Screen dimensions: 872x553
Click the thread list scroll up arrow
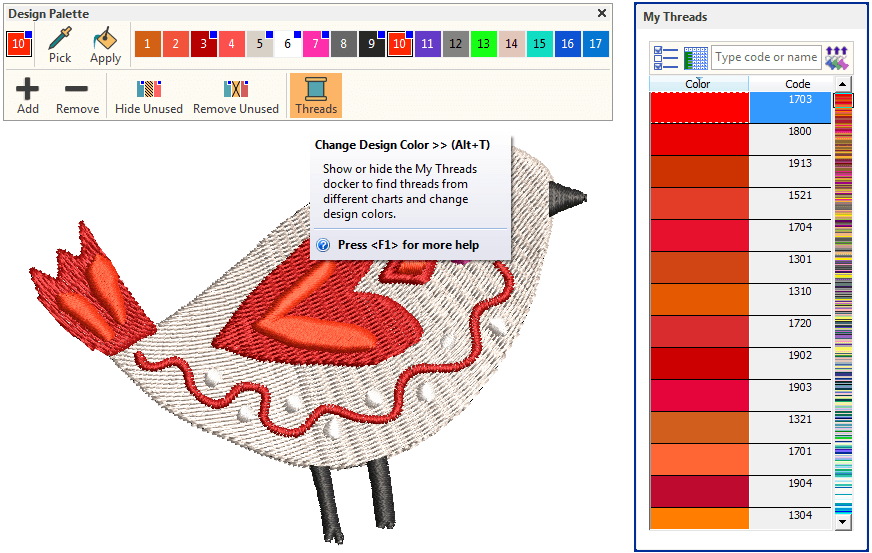pos(843,85)
